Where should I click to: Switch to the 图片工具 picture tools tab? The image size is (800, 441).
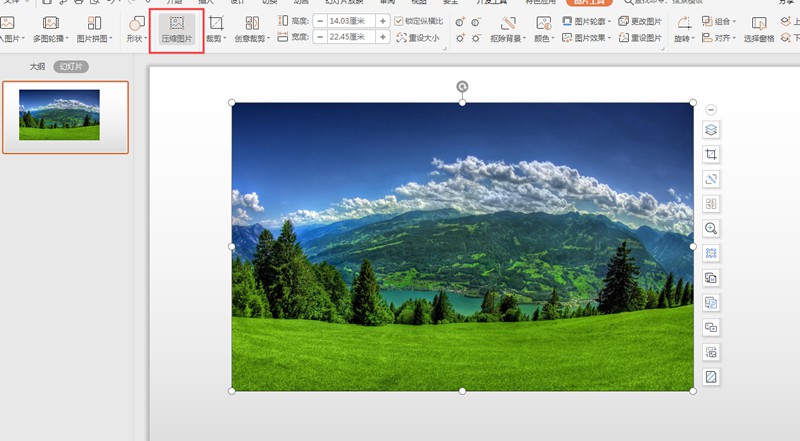point(589,2)
